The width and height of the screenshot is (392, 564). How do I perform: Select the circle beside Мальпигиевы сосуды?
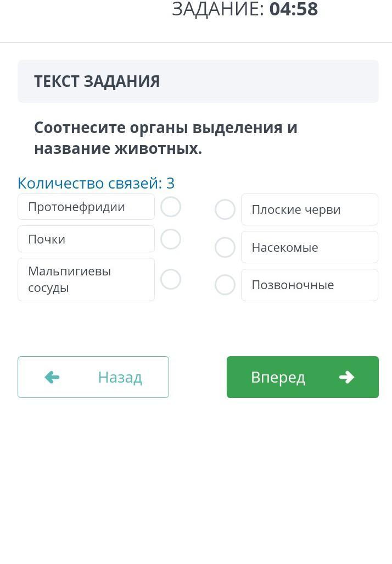[x=171, y=279]
